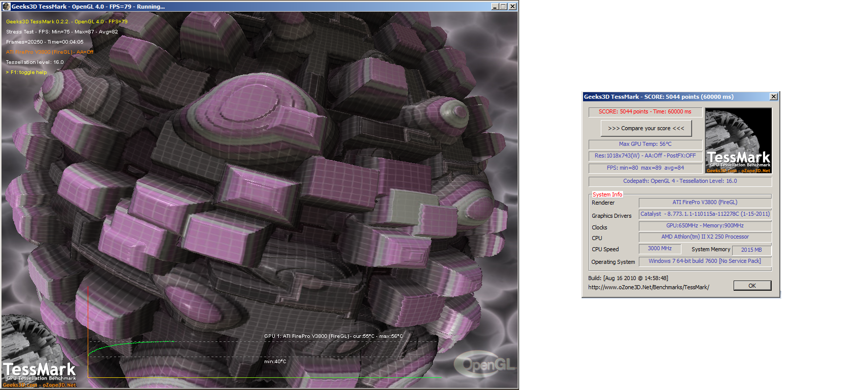Click OK in the score dialog

pos(752,286)
